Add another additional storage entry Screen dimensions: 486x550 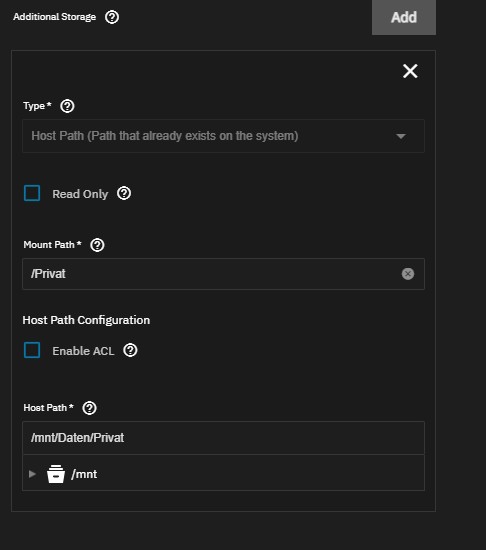[x=404, y=17]
